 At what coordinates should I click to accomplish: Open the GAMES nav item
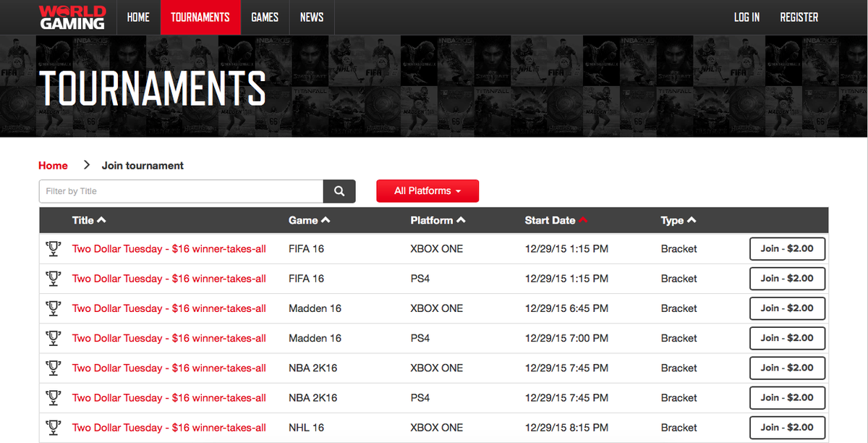[265, 17]
